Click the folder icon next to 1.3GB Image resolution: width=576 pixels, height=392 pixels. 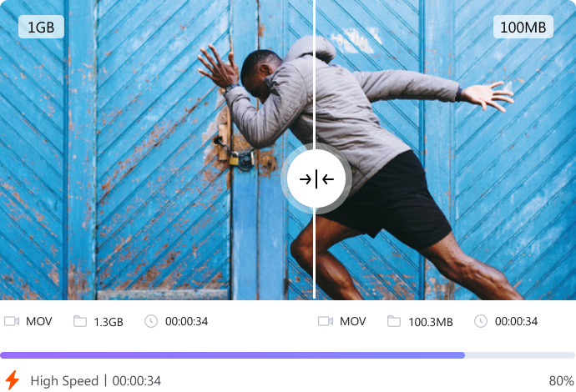pyautogui.click(x=80, y=321)
